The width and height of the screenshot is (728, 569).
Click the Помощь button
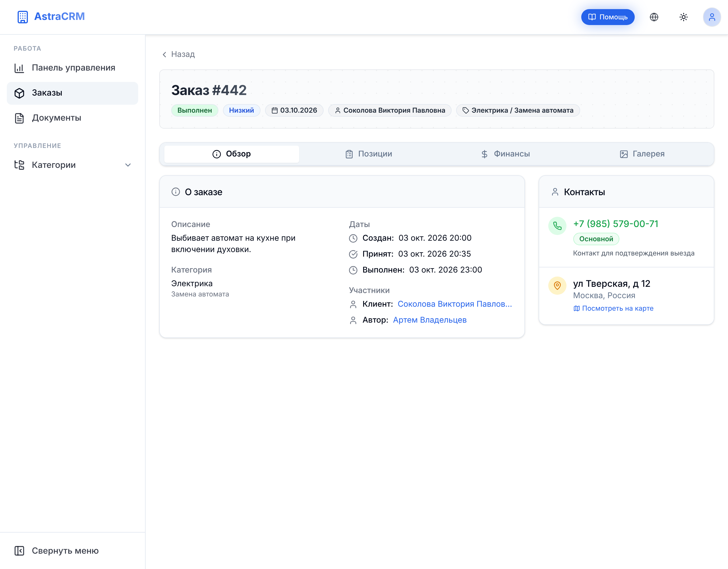[608, 17]
